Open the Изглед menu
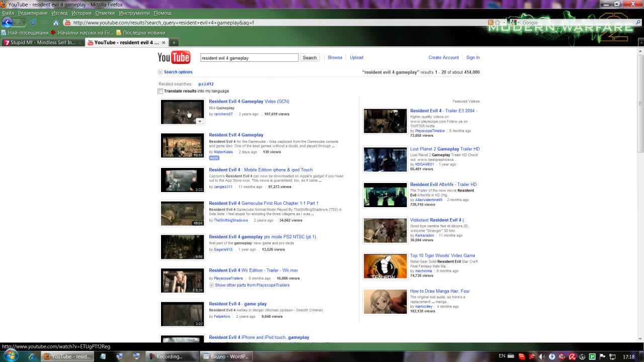The width and height of the screenshot is (644, 362). tap(59, 13)
